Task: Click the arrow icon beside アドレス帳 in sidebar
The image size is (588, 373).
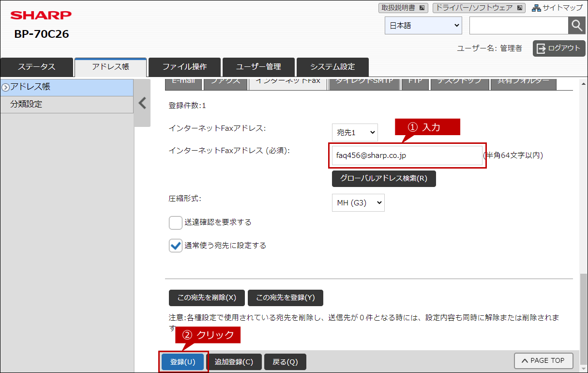Action: tap(6, 87)
